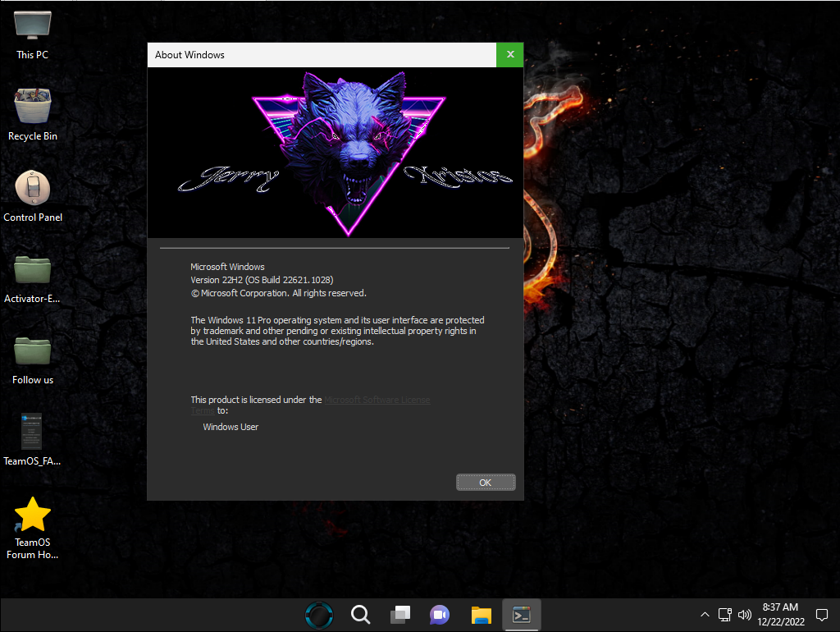Select the TeamOS_FA... file icon
The height and width of the screenshot is (632, 840).
pyautogui.click(x=32, y=440)
